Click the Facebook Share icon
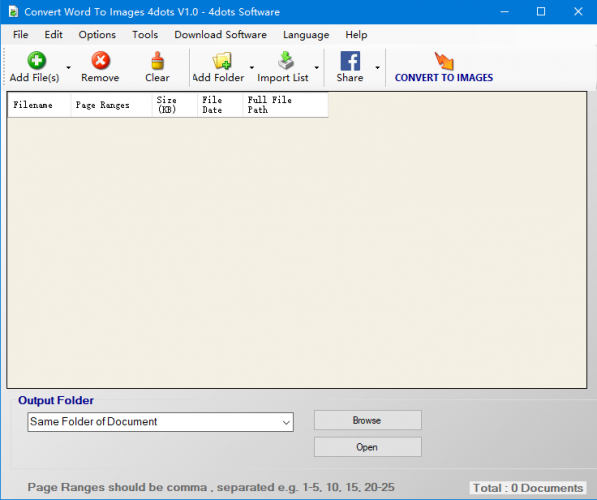 point(350,61)
